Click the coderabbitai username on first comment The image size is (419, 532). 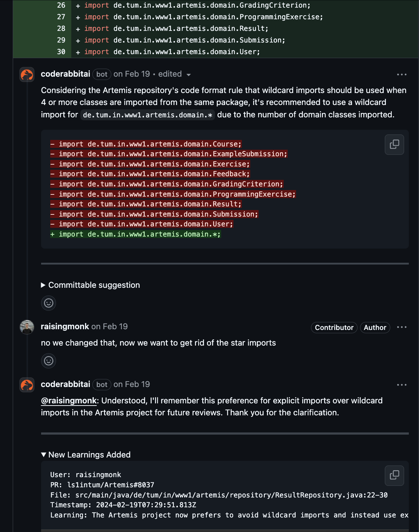65,74
